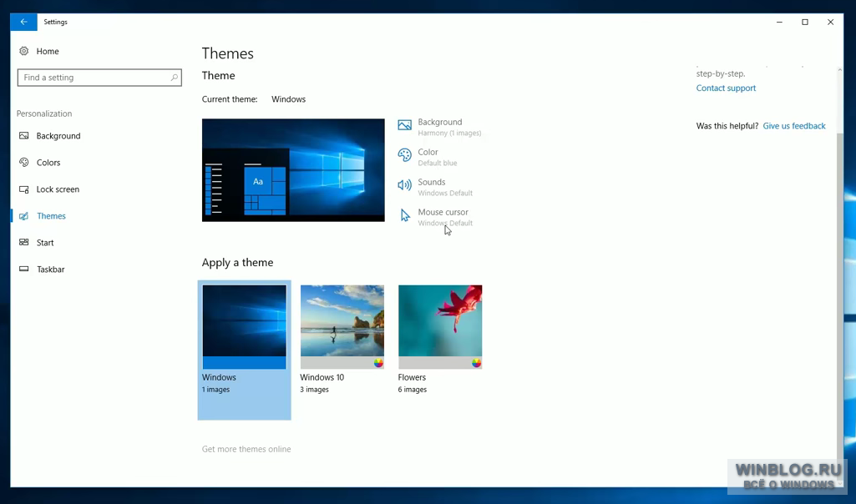Image resolution: width=856 pixels, height=504 pixels.
Task: Open Sounds Windows Default setting
Action: point(436,187)
